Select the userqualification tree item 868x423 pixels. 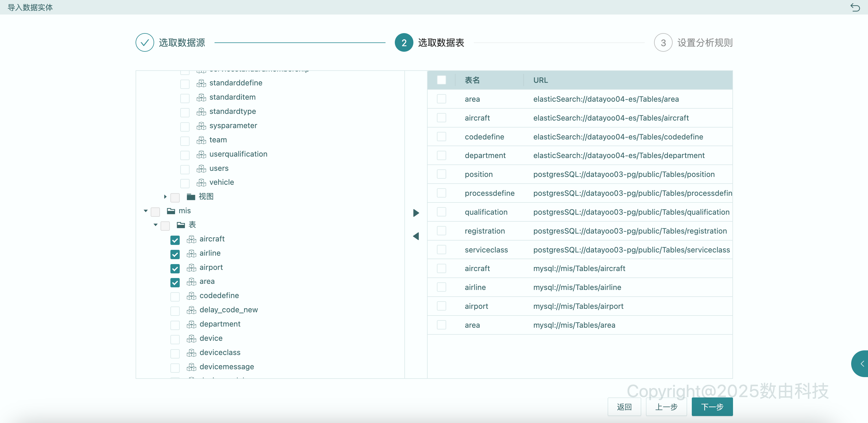238,154
